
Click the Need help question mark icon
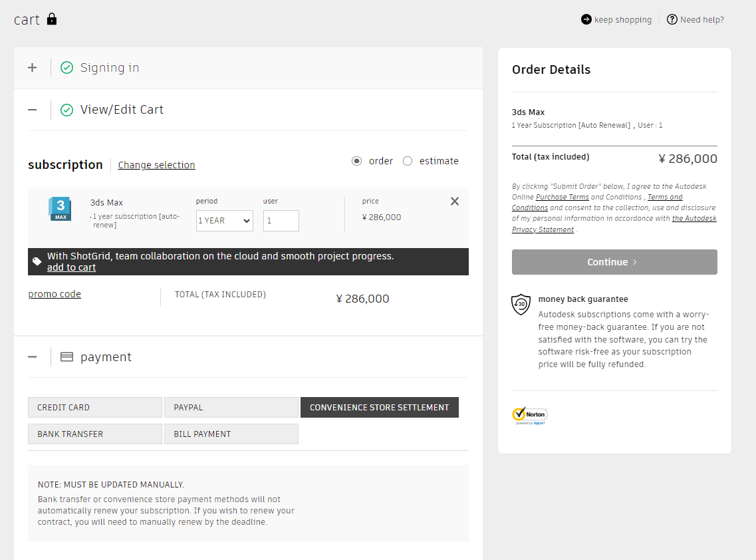[x=672, y=19]
